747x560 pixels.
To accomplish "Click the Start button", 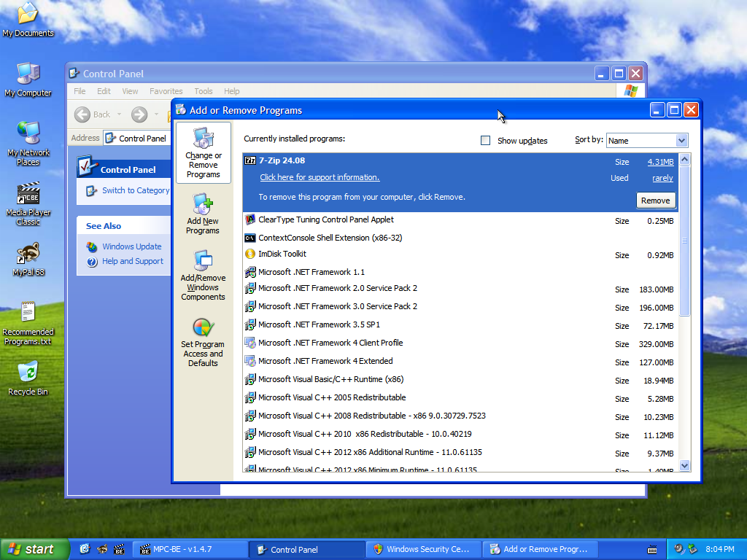I will (34, 549).
